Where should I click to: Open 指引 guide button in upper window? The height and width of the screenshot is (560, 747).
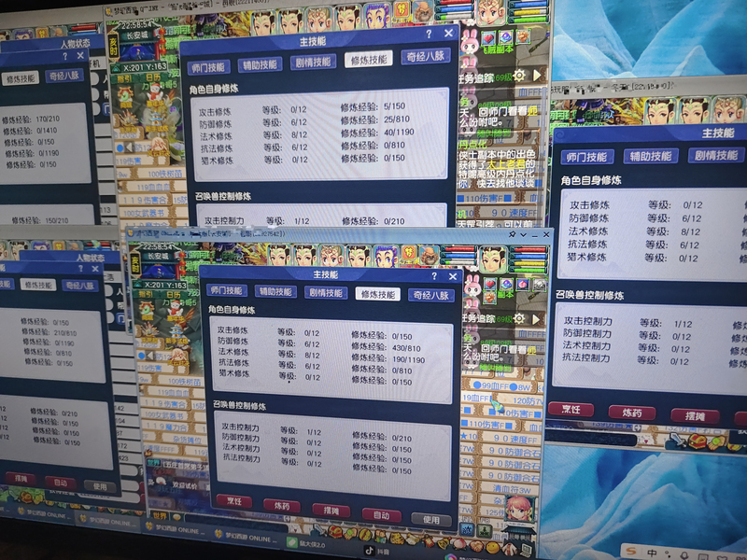coord(125,78)
